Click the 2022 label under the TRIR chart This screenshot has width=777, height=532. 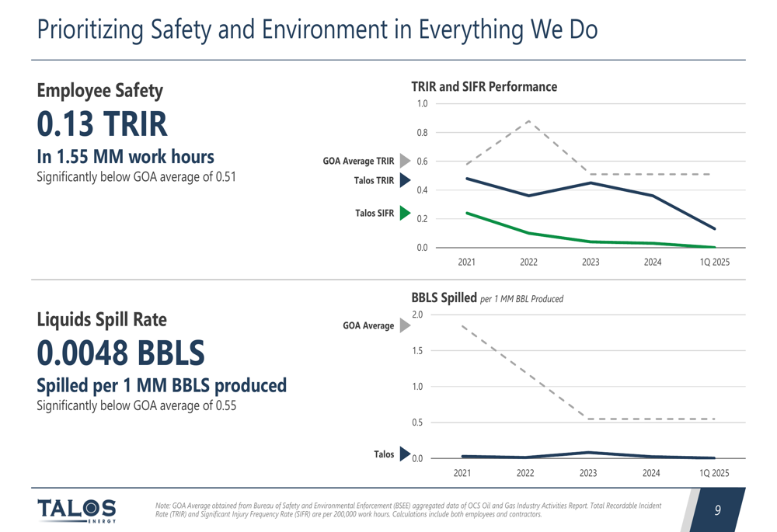(528, 262)
